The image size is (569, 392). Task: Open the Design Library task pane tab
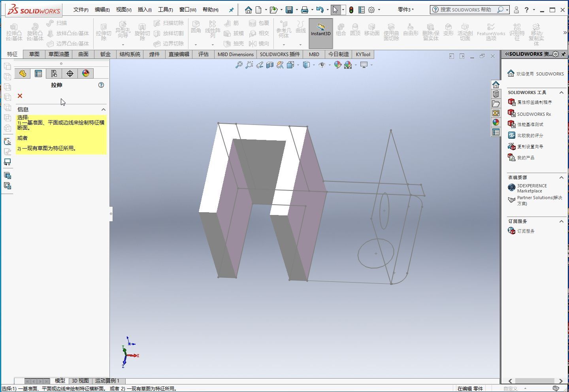tap(496, 94)
